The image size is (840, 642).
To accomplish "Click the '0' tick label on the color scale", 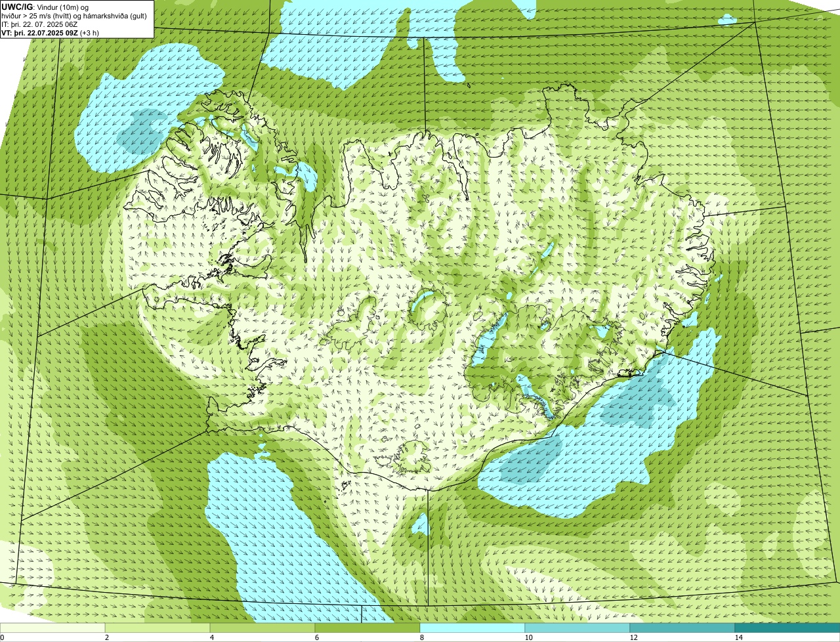I will coord(2,637).
